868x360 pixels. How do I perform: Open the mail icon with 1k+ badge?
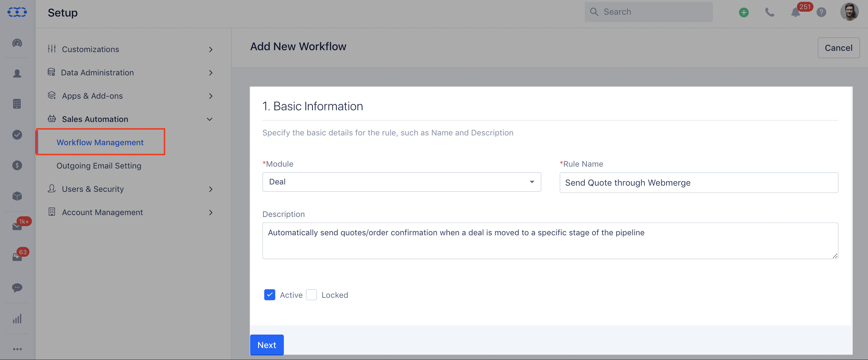17,226
